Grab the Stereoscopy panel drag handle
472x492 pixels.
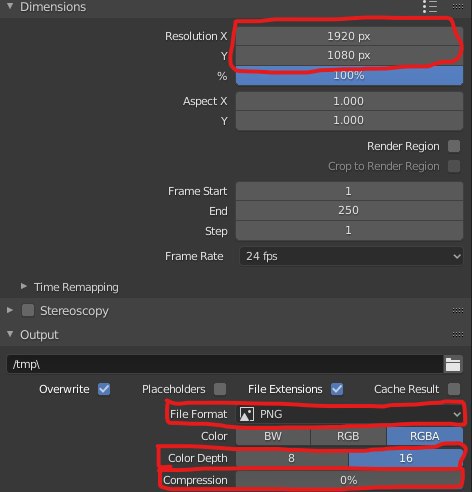pyautogui.click(x=458, y=311)
